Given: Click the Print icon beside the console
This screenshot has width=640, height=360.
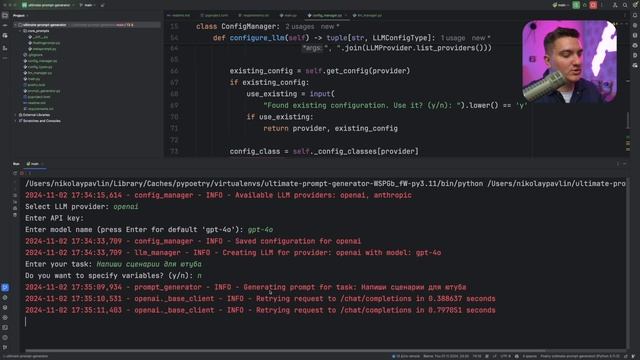Looking at the screenshot, I should [x=15, y=208].
